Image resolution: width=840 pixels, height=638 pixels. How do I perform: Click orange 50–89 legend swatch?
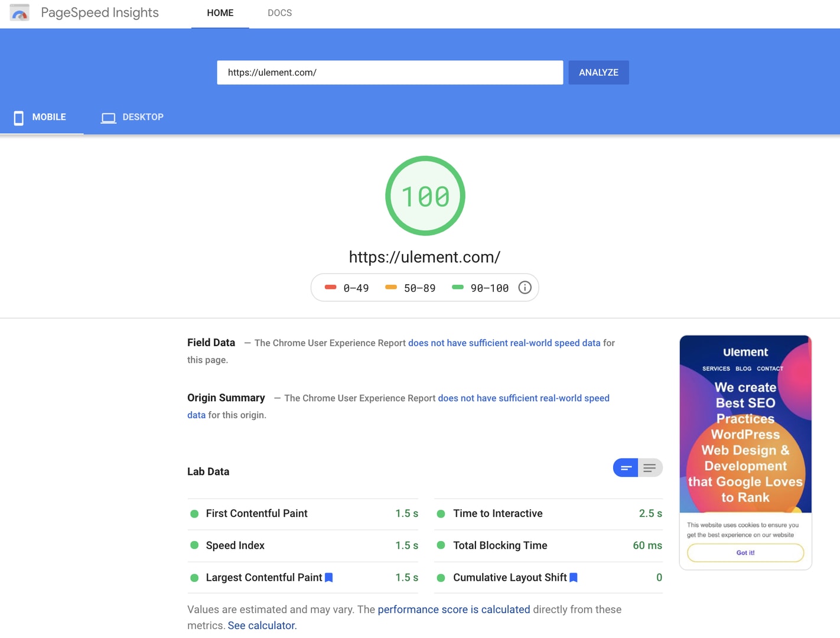coord(391,287)
